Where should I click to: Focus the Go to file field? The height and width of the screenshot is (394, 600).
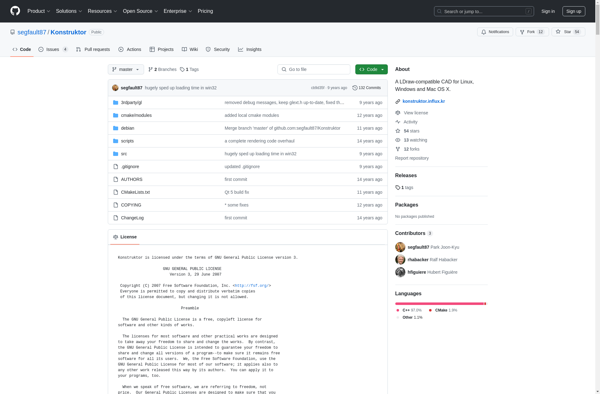tap(314, 69)
